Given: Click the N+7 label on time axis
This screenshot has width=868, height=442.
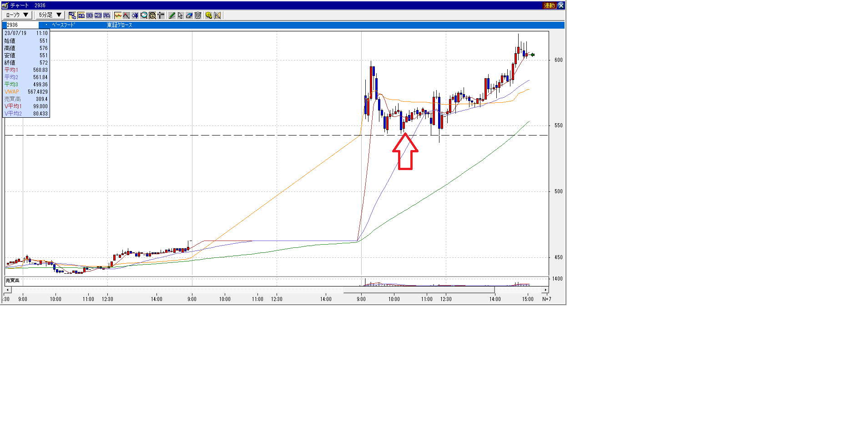Looking at the screenshot, I should pos(546,299).
